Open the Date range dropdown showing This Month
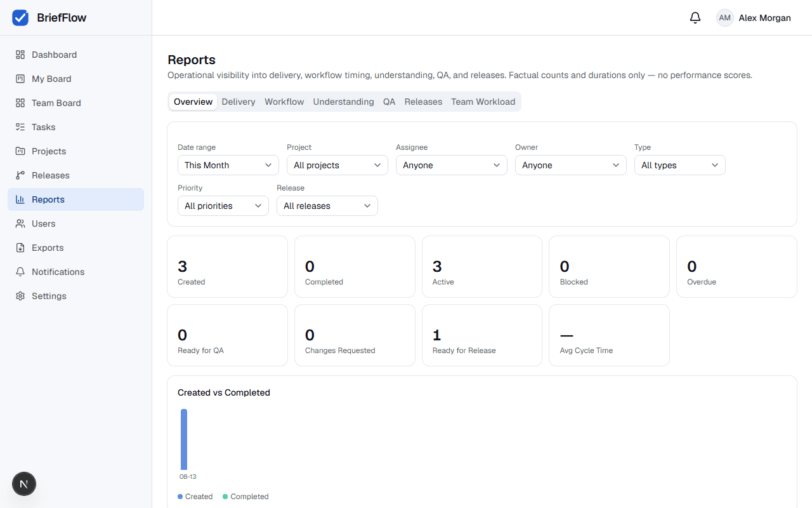The height and width of the screenshot is (508, 812). 228,165
